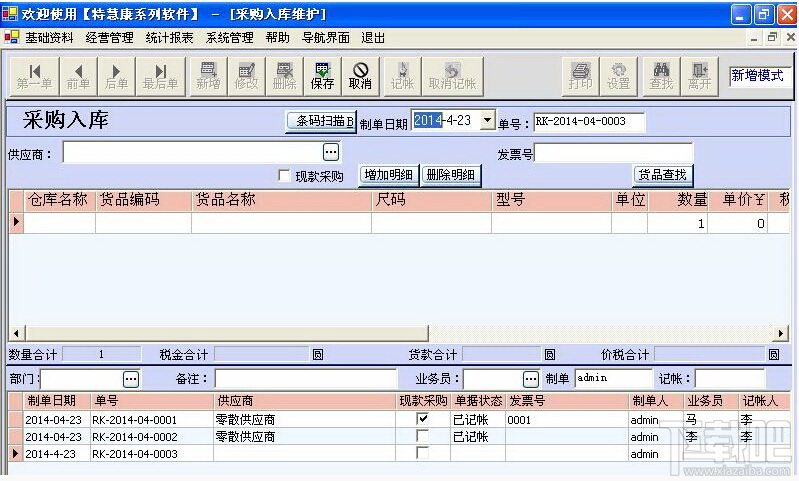This screenshot has width=799, height=481.
Task: Open the 制单日期 date dropdown
Action: pyautogui.click(x=488, y=120)
